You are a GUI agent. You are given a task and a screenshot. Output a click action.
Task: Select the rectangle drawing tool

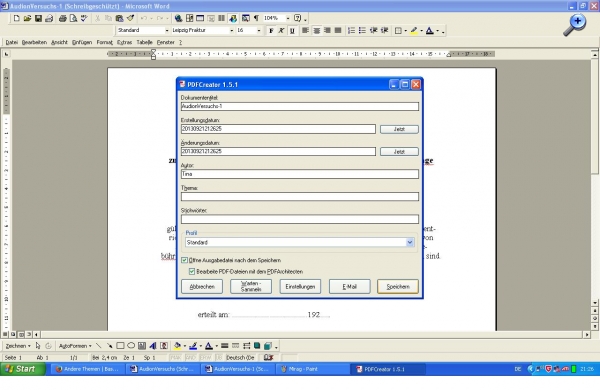tap(120, 346)
